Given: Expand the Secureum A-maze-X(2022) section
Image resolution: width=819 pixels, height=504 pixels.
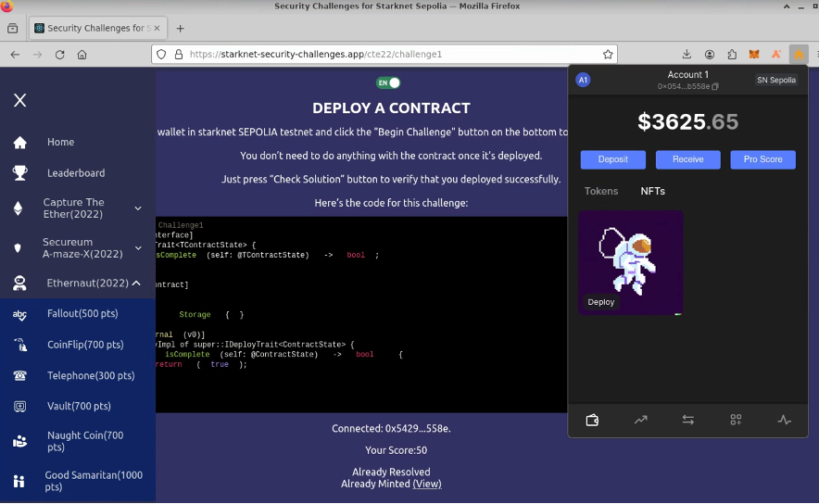Looking at the screenshot, I should point(138,248).
